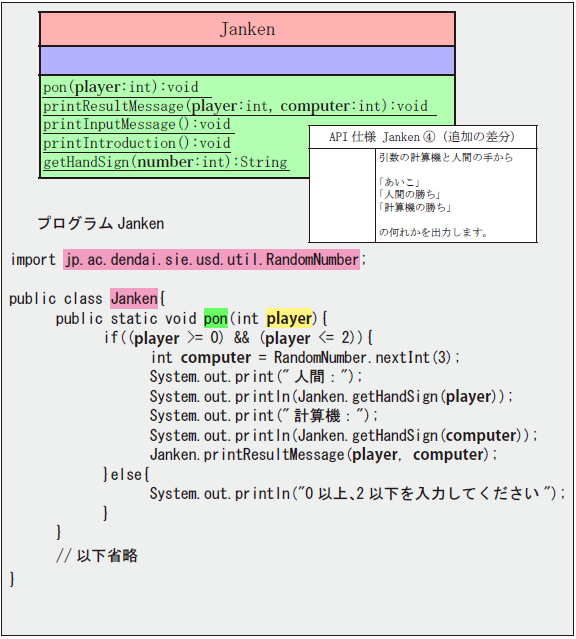This screenshot has height=639, width=576.
Task: Click the pink highlighted Janken class name in code
Action: click(134, 298)
